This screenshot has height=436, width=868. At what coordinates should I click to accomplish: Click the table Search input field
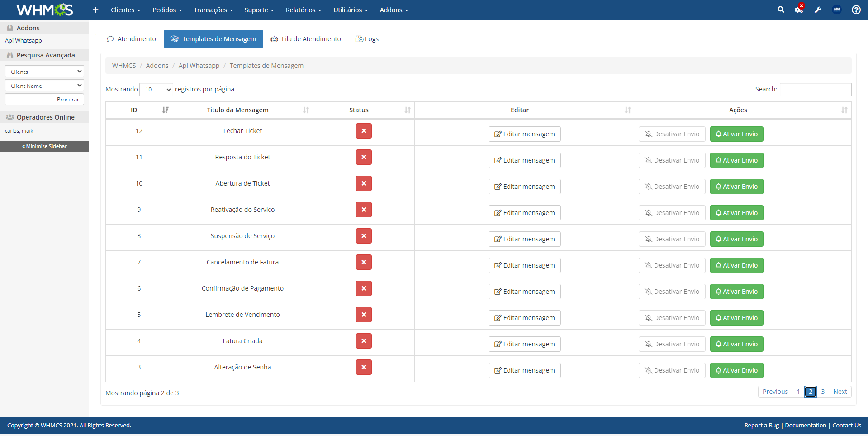tap(816, 90)
